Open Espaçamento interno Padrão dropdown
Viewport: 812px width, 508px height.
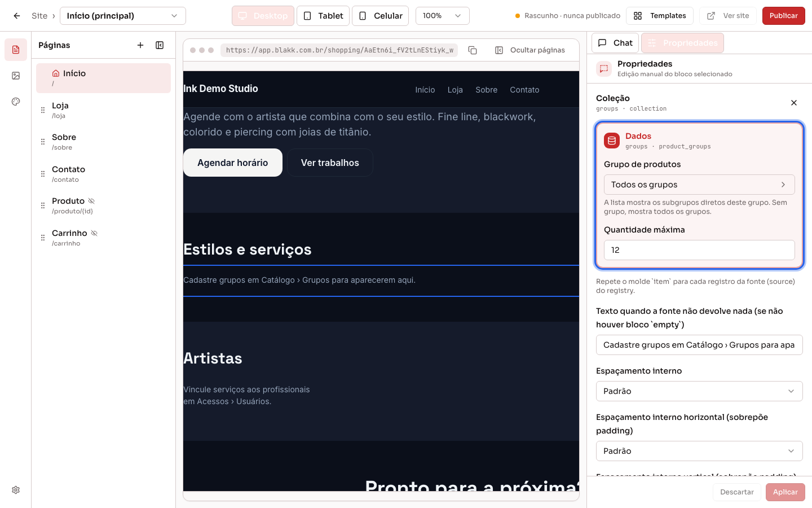coord(699,391)
